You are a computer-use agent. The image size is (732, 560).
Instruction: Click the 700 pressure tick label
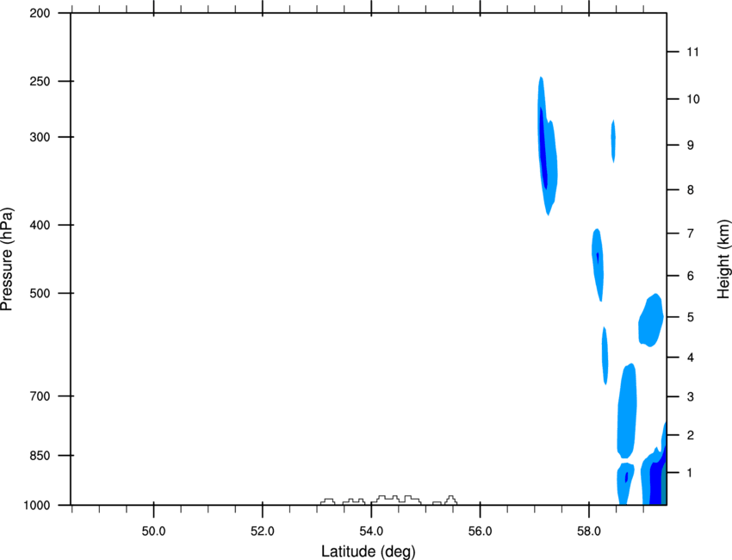[x=40, y=396]
